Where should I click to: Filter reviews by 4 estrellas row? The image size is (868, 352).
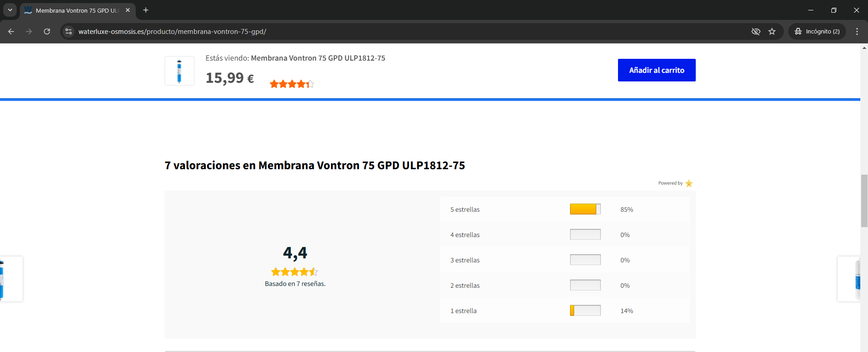(565, 235)
